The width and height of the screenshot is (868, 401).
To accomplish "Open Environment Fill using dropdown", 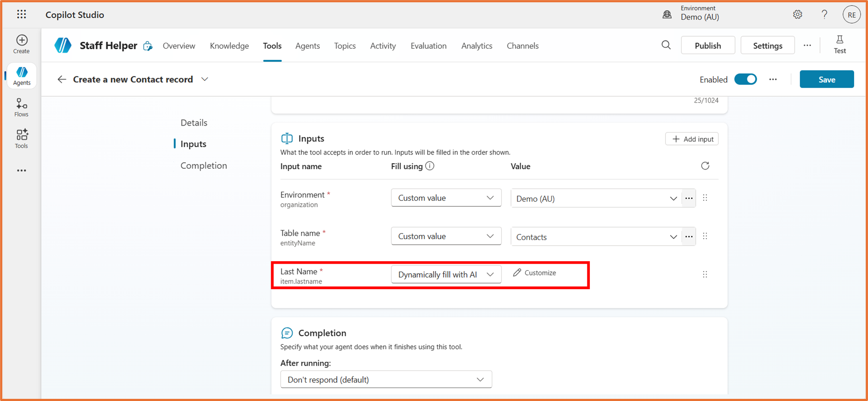I will pyautogui.click(x=446, y=198).
